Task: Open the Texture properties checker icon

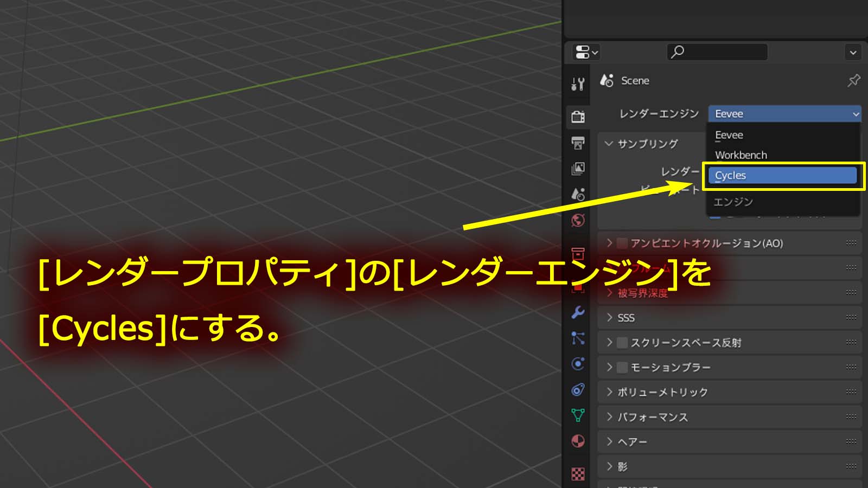Action: point(578,474)
